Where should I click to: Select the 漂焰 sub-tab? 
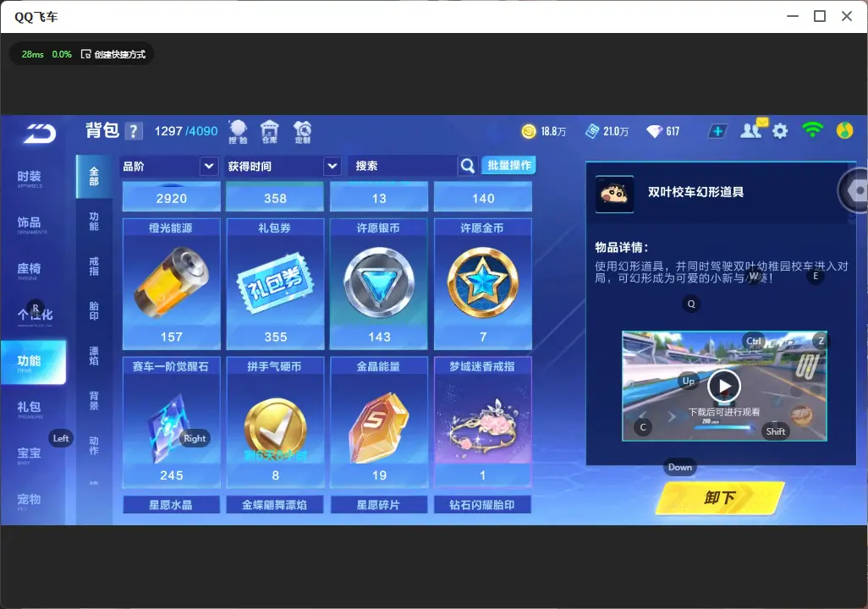[x=94, y=356]
